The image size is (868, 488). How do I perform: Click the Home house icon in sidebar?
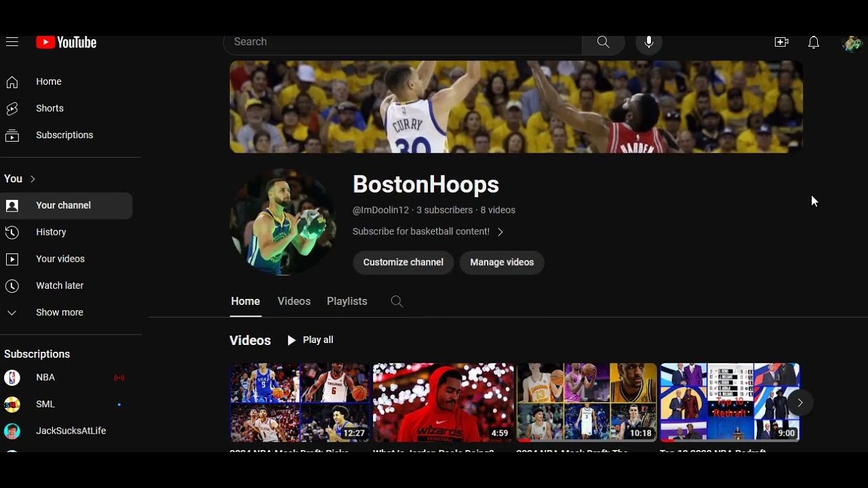[x=12, y=82]
